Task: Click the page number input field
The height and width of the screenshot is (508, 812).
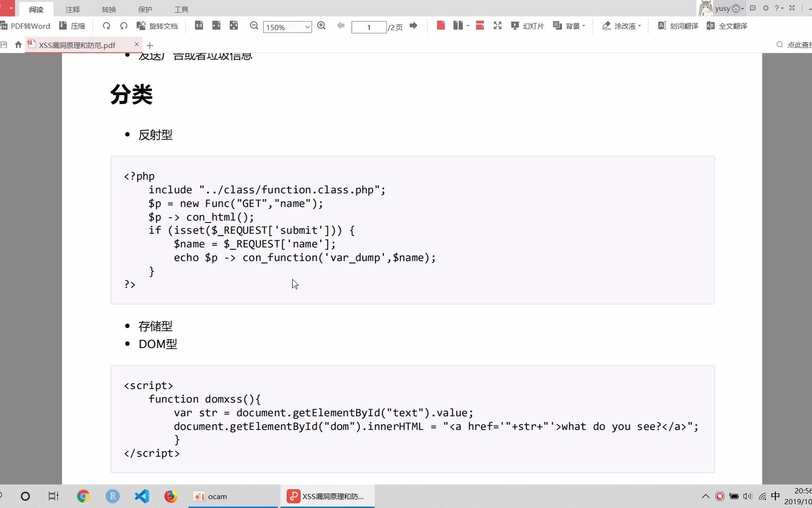Action: pyautogui.click(x=369, y=27)
